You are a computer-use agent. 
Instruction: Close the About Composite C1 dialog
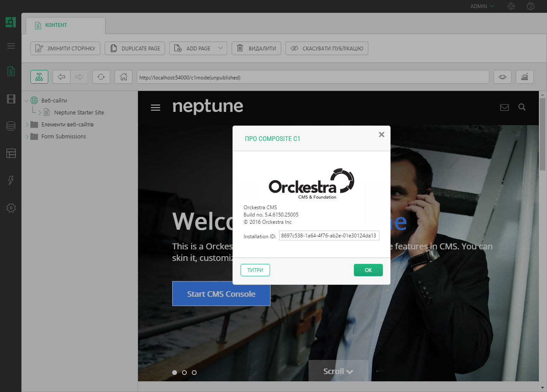pos(382,135)
